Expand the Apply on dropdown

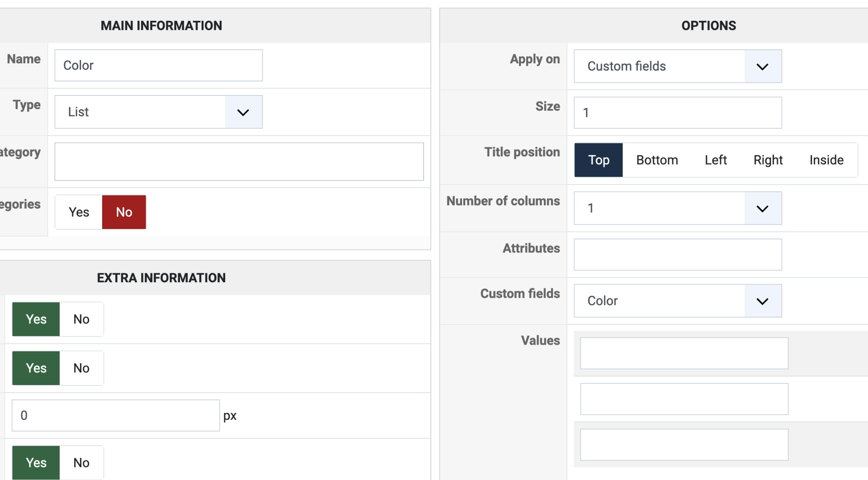click(677, 67)
